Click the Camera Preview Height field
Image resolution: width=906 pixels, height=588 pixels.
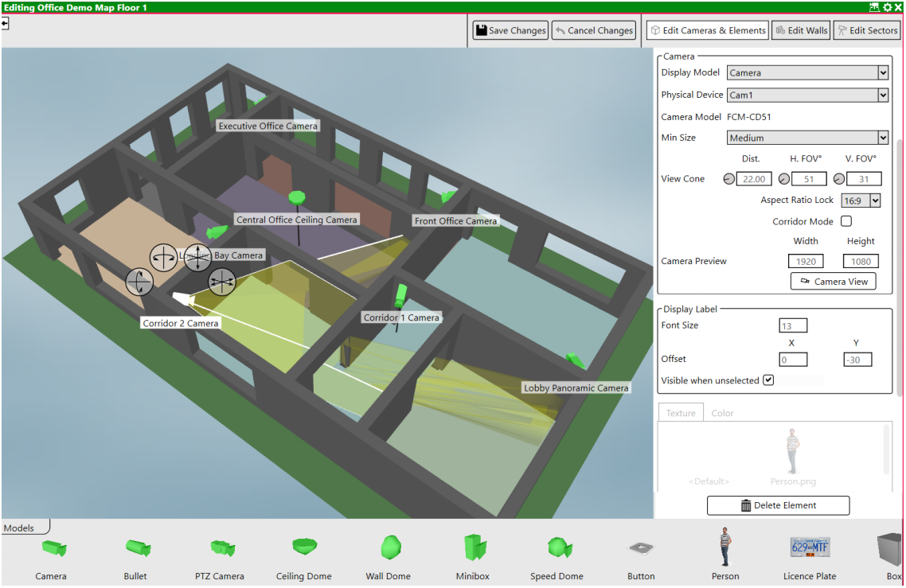(861, 261)
